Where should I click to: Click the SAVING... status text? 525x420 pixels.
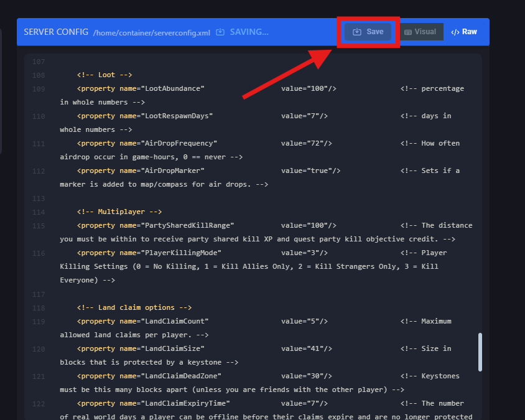pos(249,32)
